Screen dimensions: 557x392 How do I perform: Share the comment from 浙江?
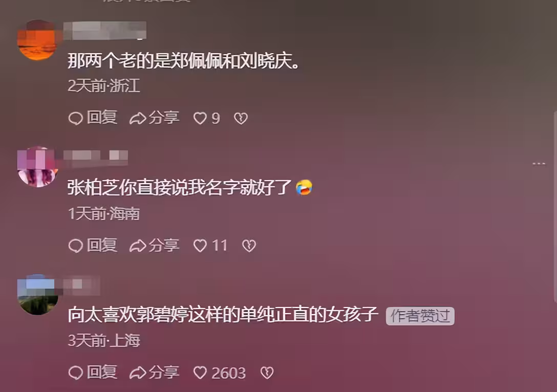click(x=155, y=118)
